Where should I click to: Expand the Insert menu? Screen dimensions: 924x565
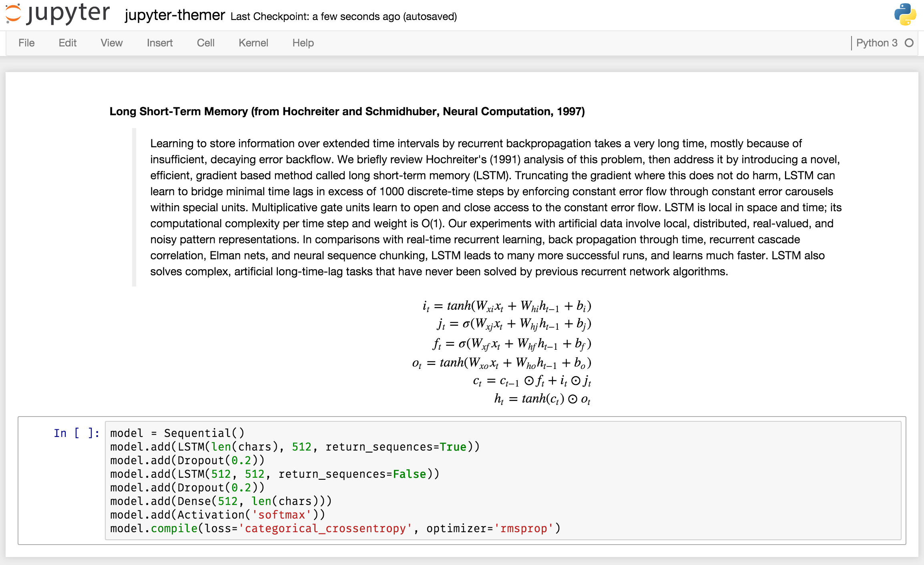coord(159,43)
